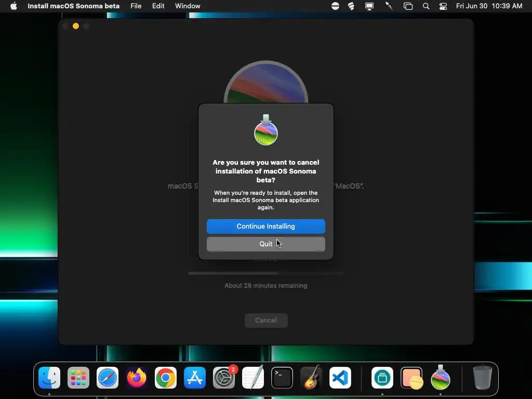532x399 pixels.
Task: Click the Sonoma installer icon in the Dock
Action: (x=441, y=377)
